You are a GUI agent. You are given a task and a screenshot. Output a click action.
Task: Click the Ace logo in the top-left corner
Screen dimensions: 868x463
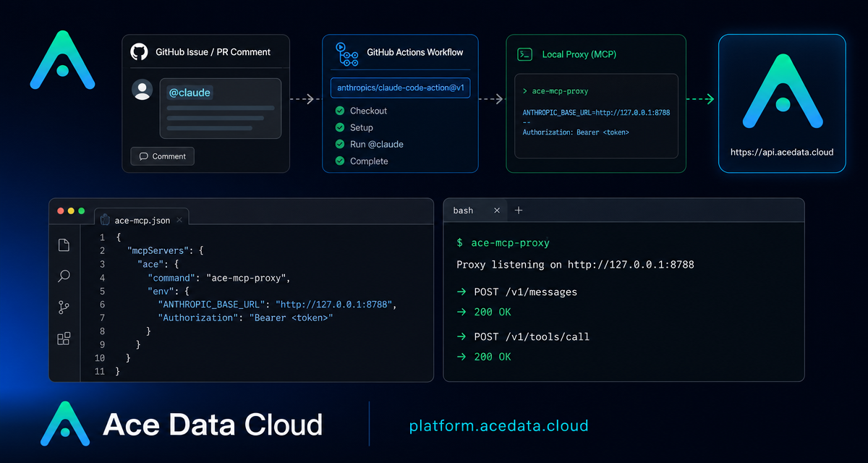pyautogui.click(x=63, y=59)
